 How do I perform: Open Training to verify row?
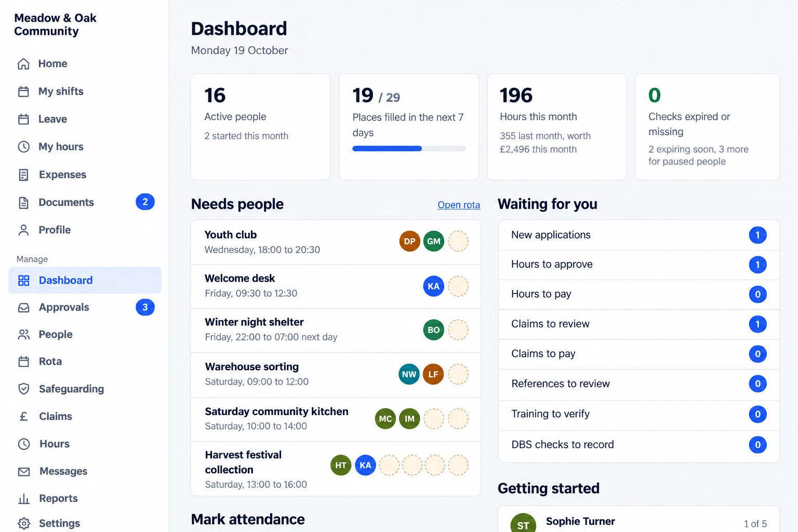[639, 414]
